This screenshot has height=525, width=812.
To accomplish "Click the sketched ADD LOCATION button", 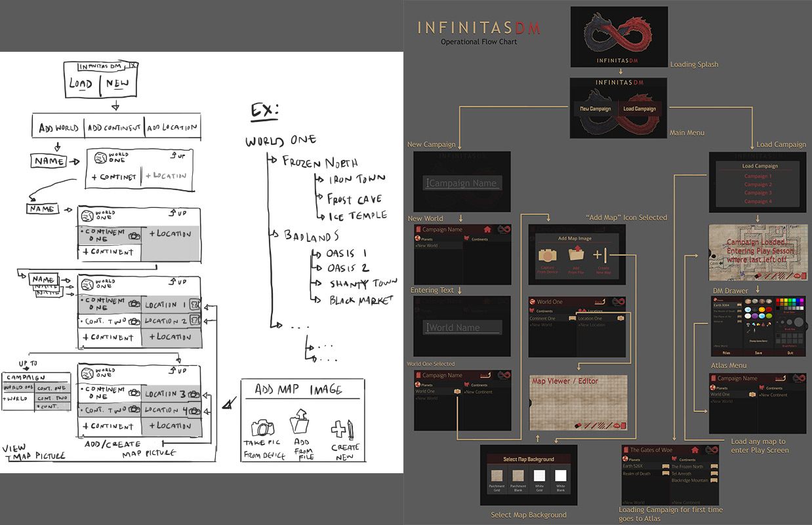I will (172, 128).
